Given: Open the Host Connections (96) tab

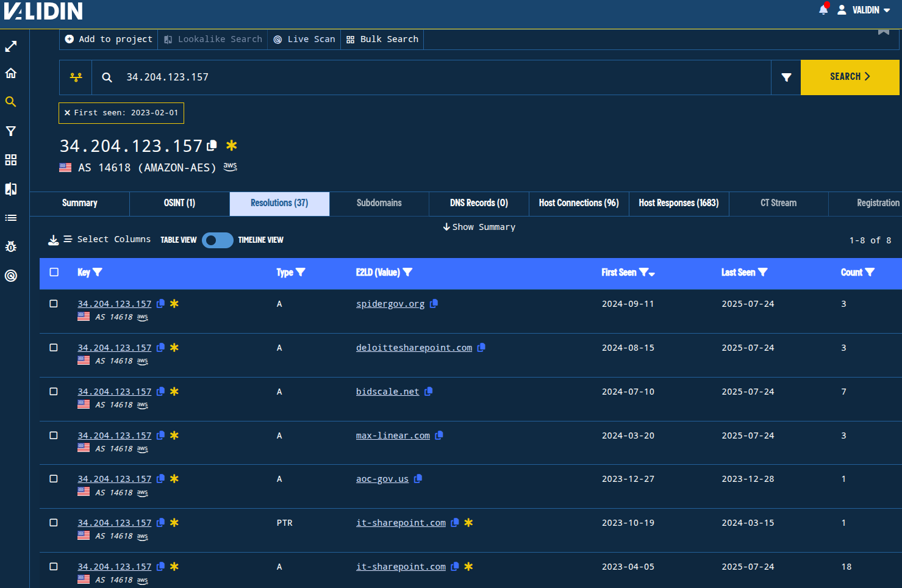Looking at the screenshot, I should 579,203.
